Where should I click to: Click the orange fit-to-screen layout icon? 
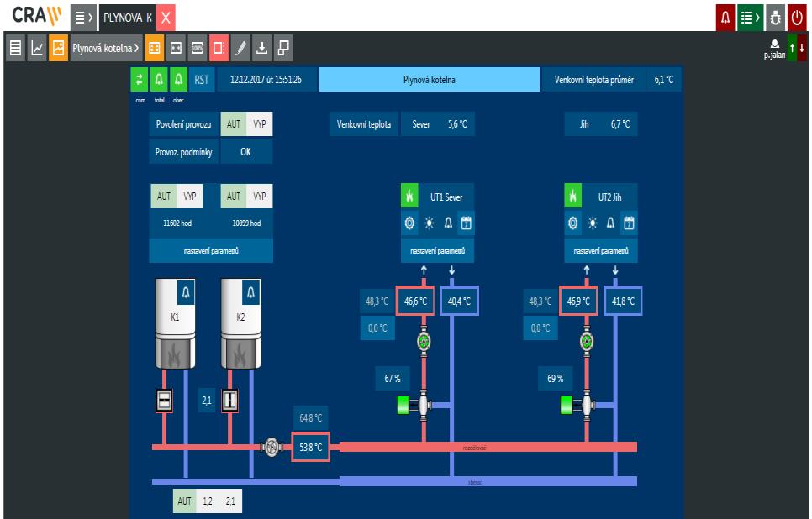[155, 48]
